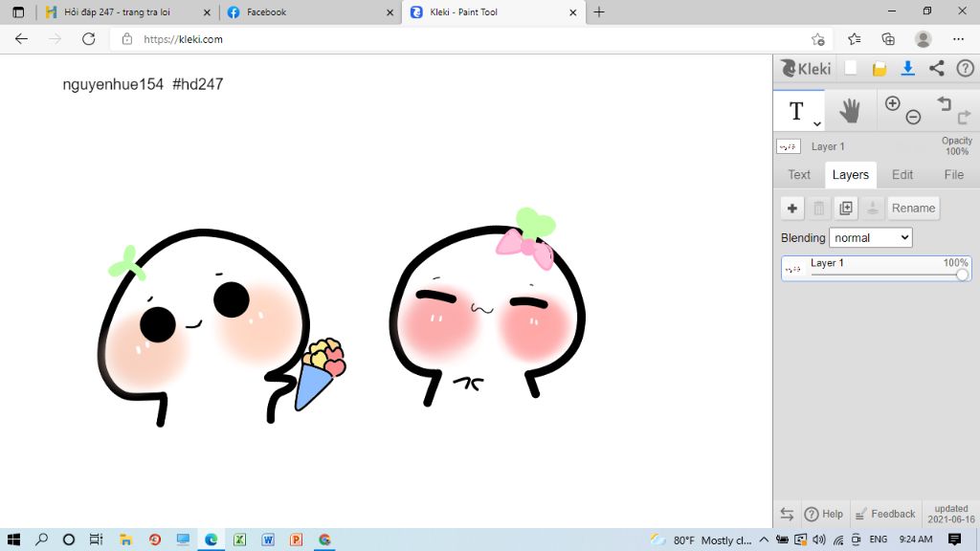
Task: Reload the Kleki page
Action: (89, 38)
